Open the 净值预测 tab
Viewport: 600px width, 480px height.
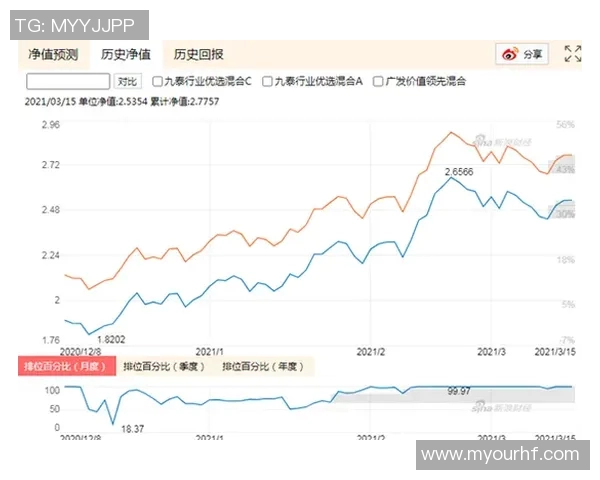tap(53, 55)
